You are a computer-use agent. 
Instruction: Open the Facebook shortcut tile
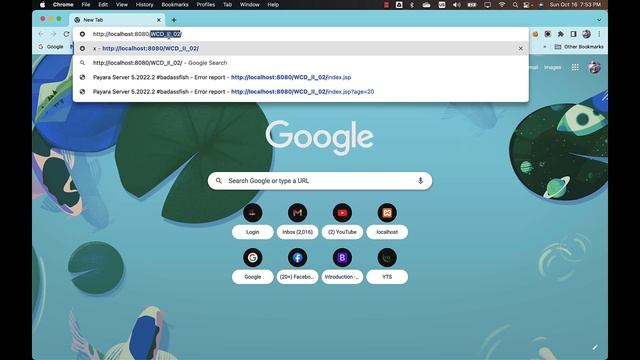tap(297, 265)
